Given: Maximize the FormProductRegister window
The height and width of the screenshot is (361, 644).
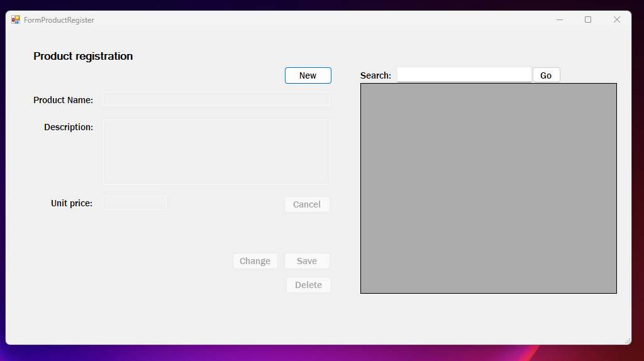Looking at the screenshot, I should (588, 19).
